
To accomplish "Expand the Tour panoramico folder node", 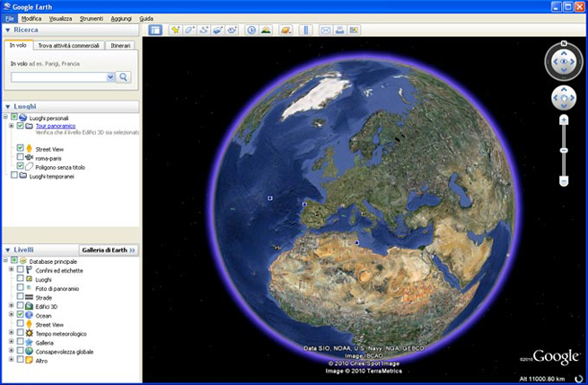I will click(x=12, y=126).
